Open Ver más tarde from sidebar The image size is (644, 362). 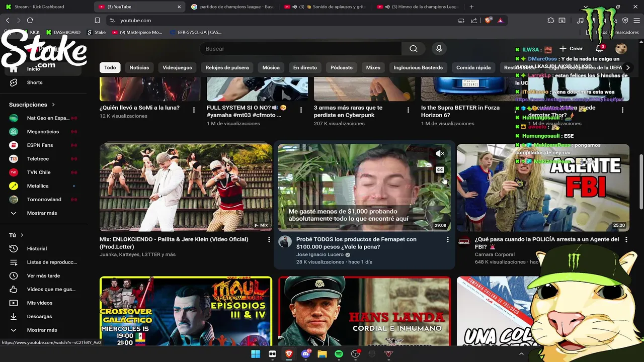point(43,276)
